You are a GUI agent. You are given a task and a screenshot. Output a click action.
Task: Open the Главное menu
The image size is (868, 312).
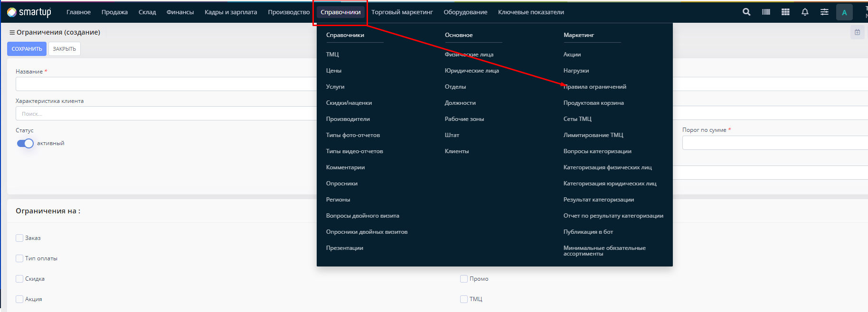pyautogui.click(x=78, y=12)
